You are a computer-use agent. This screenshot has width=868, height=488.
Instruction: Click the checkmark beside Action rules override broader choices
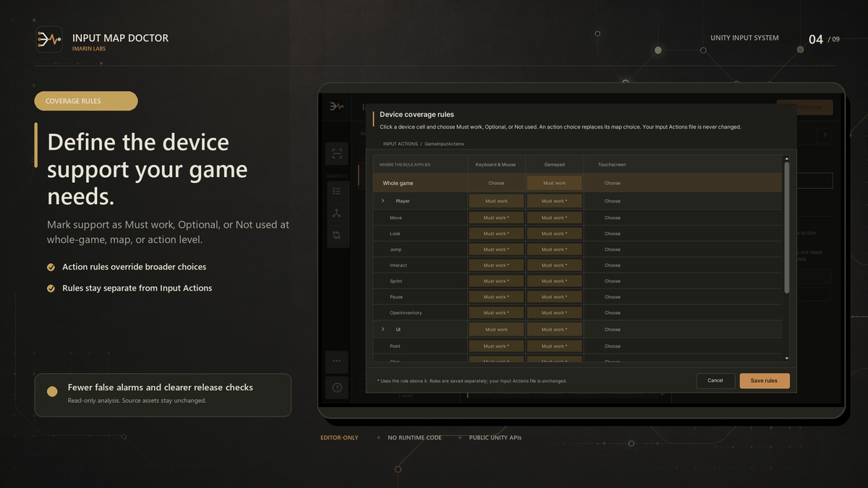coord(51,267)
